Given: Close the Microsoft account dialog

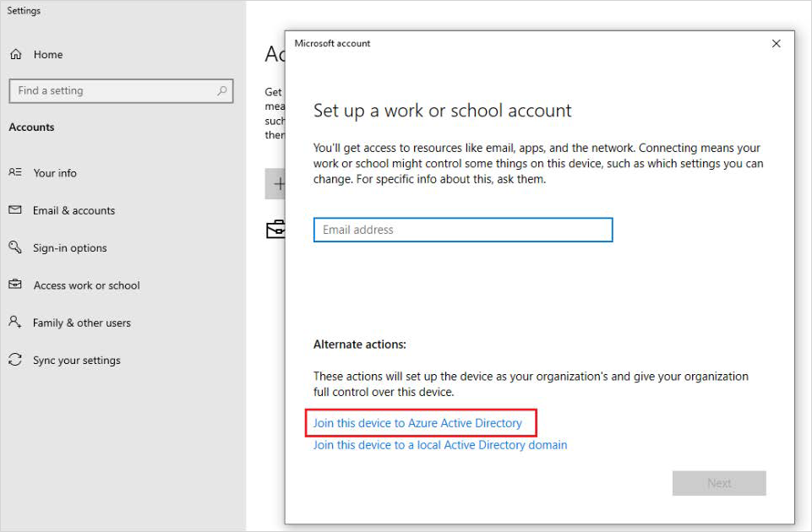Looking at the screenshot, I should tap(777, 44).
